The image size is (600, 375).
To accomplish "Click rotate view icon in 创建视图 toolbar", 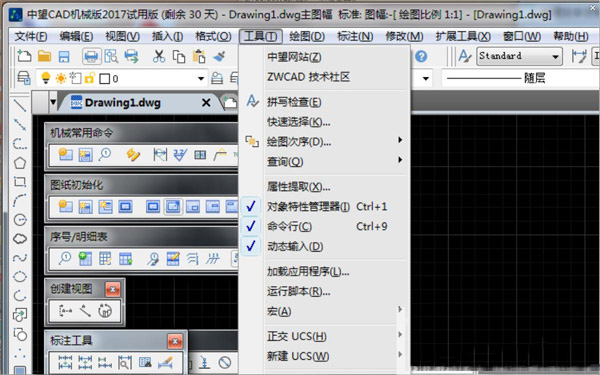I will pyautogui.click(x=105, y=310).
